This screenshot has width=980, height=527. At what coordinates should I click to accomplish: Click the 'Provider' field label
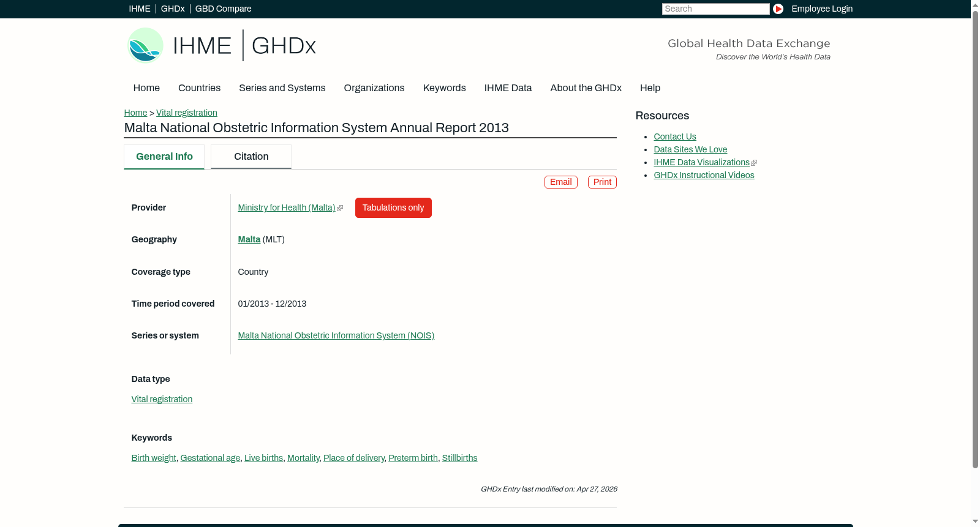tap(149, 207)
